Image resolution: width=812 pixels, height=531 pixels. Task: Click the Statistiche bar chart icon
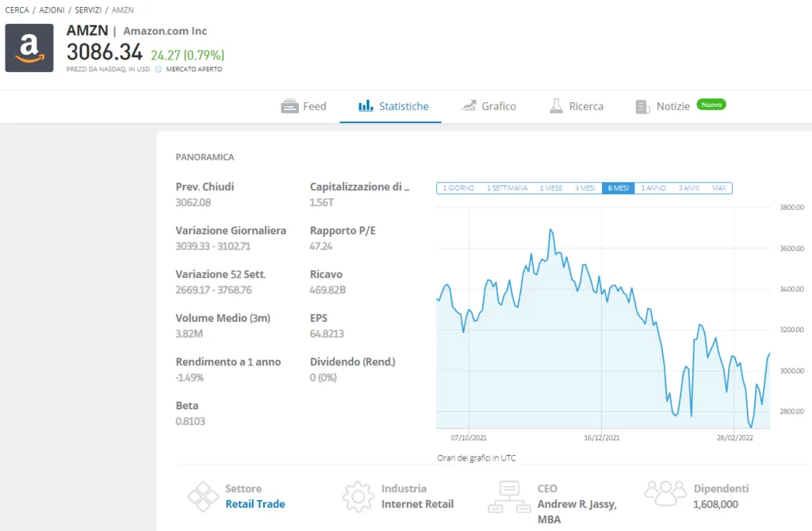click(x=366, y=106)
